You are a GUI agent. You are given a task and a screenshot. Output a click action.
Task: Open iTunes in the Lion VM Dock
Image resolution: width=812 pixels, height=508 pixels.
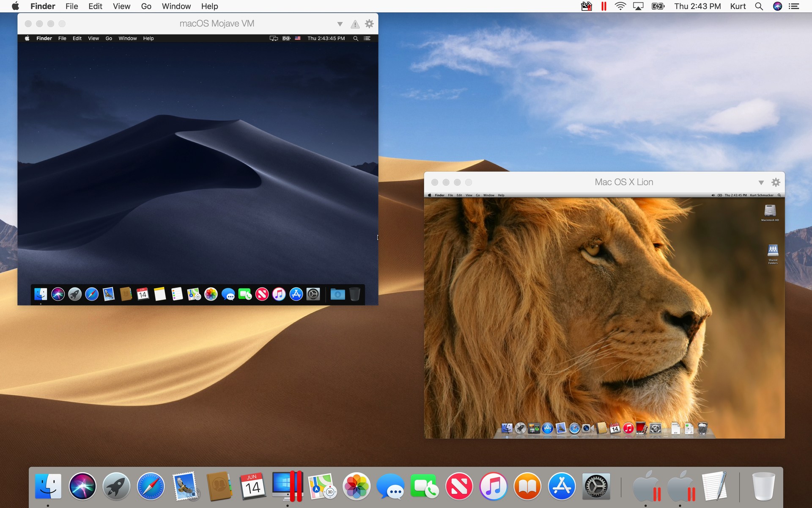[x=628, y=428]
